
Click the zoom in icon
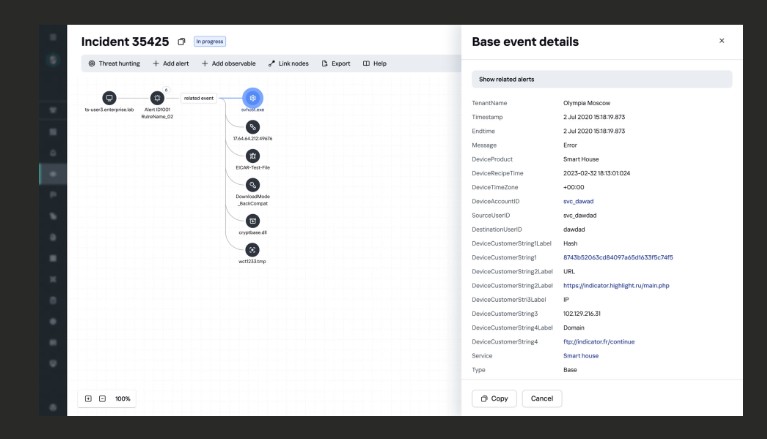point(88,398)
